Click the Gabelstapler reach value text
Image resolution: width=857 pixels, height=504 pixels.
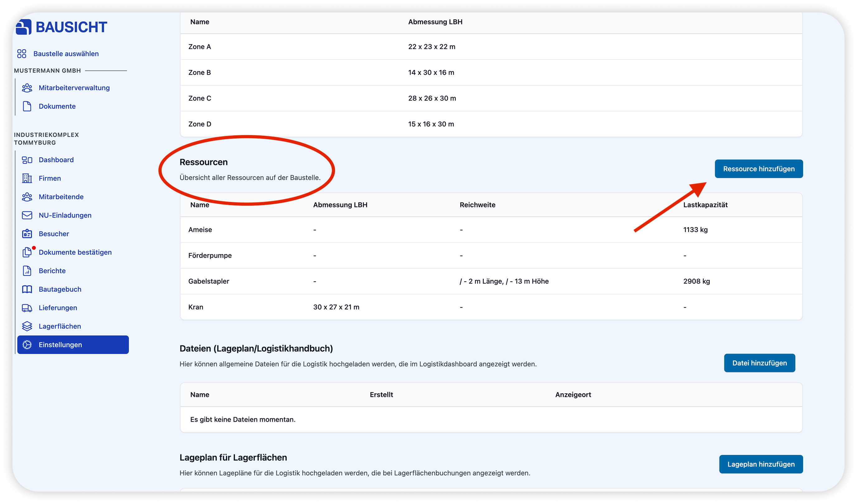504,281
